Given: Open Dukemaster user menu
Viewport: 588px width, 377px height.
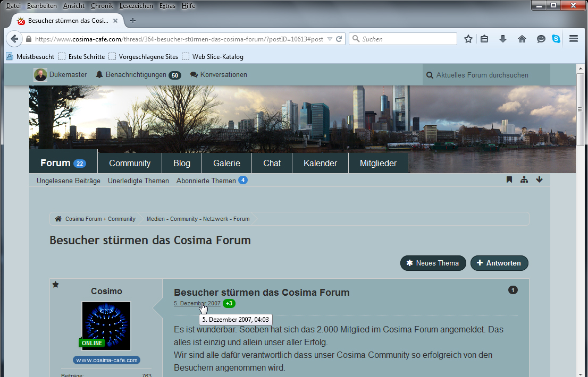Looking at the screenshot, I should tap(60, 75).
